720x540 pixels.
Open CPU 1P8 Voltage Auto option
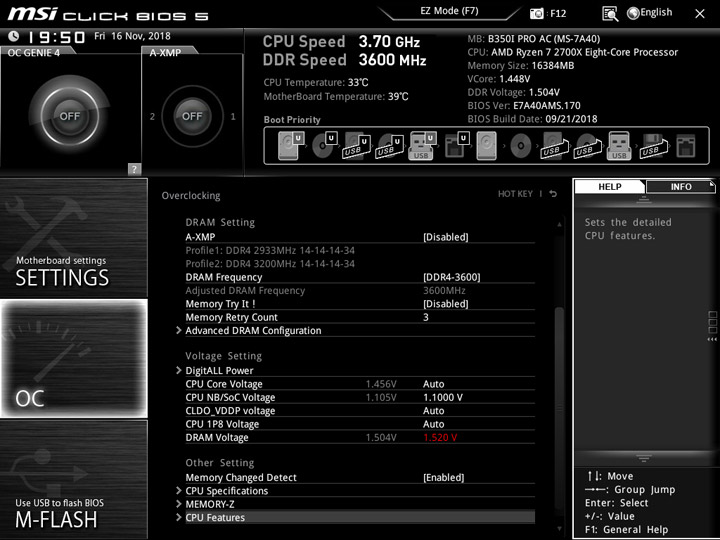tap(433, 424)
